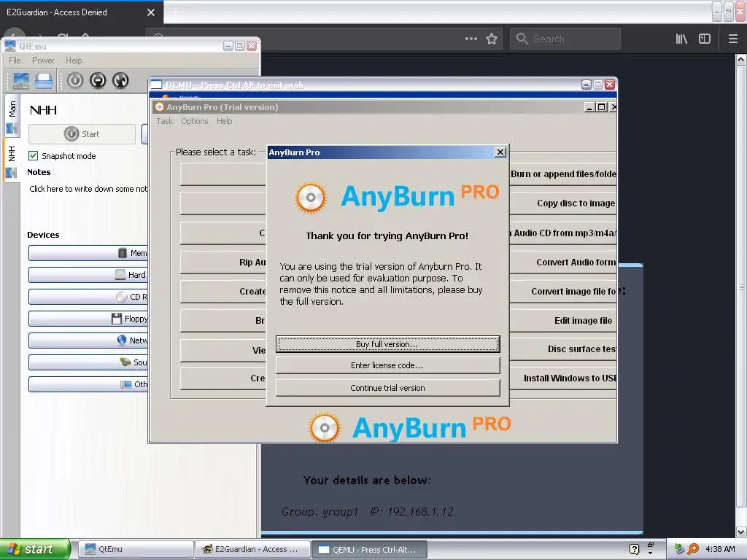Start the NHH virtual machine
Screen dimensions: 747x560
coord(82,134)
